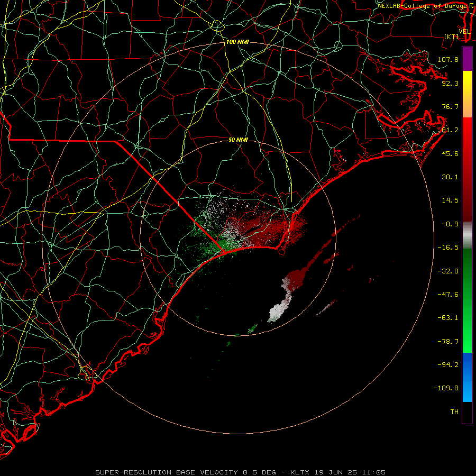The height and width of the screenshot is (476, 476).
Task: Click the VEL legend title
Action: [x=465, y=32]
